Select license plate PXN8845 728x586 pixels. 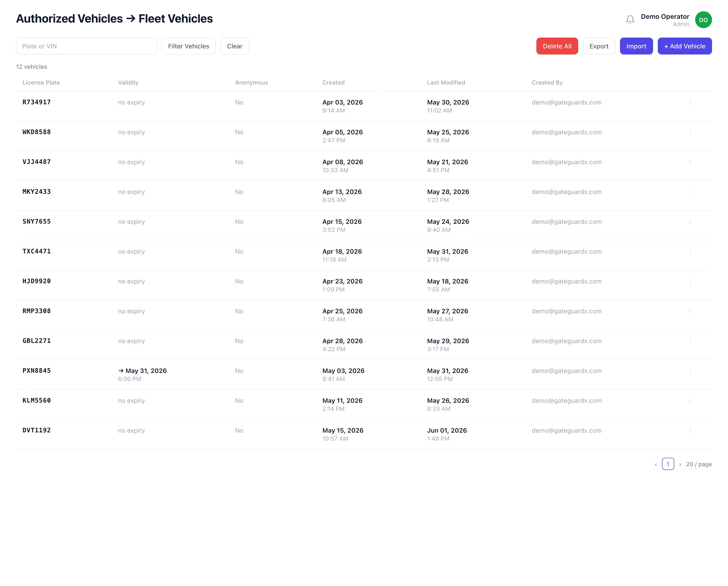pyautogui.click(x=37, y=371)
